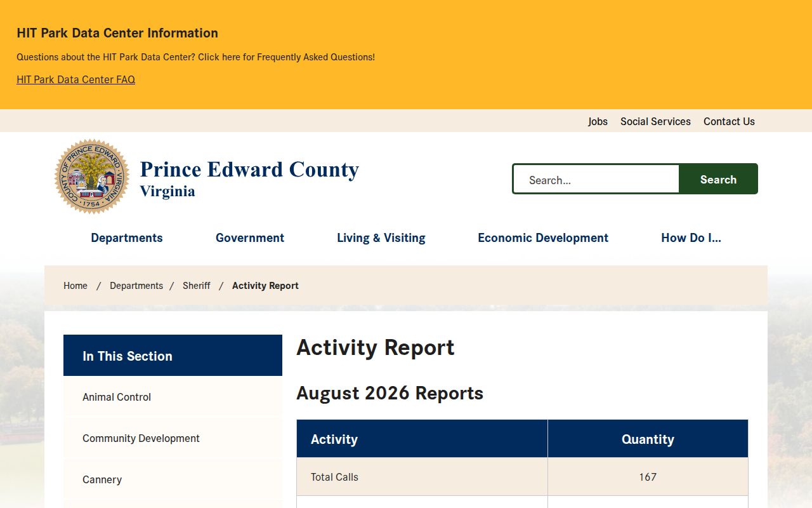Viewport: 812px width, 508px height.
Task: Open Cannery in the sidebar section
Action: (173, 479)
